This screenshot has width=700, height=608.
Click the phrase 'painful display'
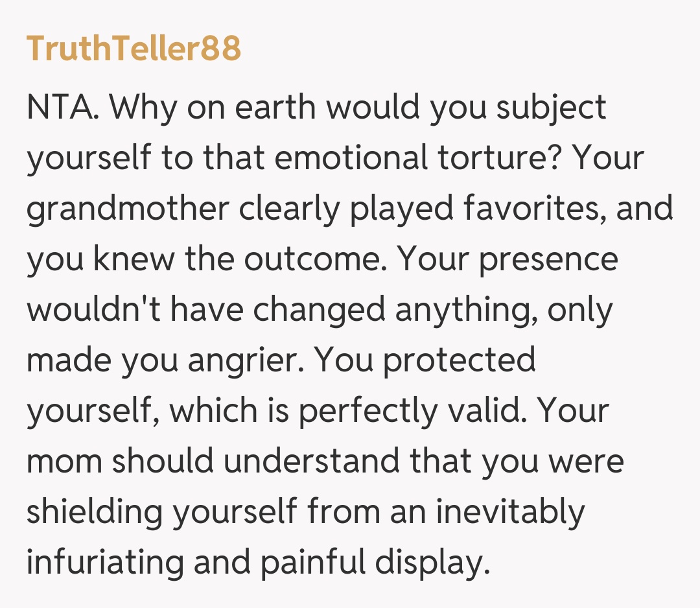[x=373, y=561]
